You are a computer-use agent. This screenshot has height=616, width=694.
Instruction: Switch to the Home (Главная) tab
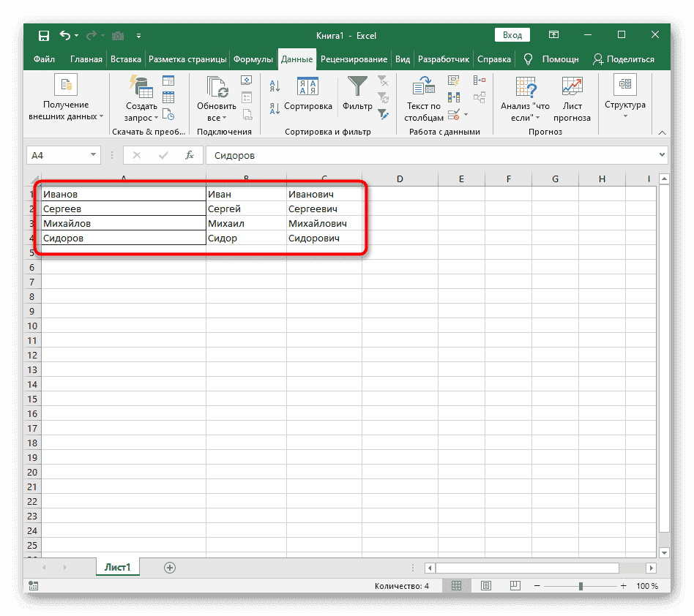pyautogui.click(x=86, y=59)
